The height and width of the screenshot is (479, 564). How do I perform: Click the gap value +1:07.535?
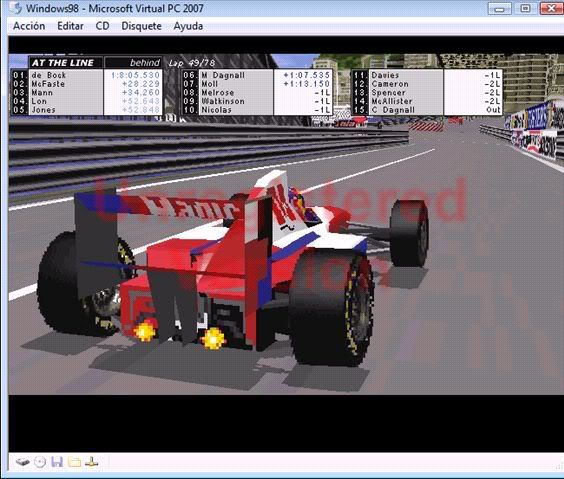pyautogui.click(x=307, y=75)
